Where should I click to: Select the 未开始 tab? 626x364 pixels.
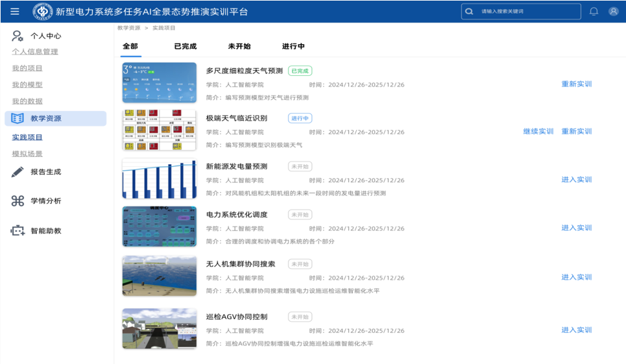click(239, 47)
